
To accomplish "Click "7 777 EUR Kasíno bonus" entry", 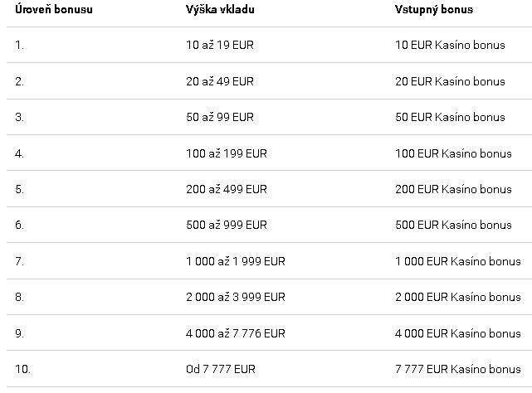I will coord(458,369).
